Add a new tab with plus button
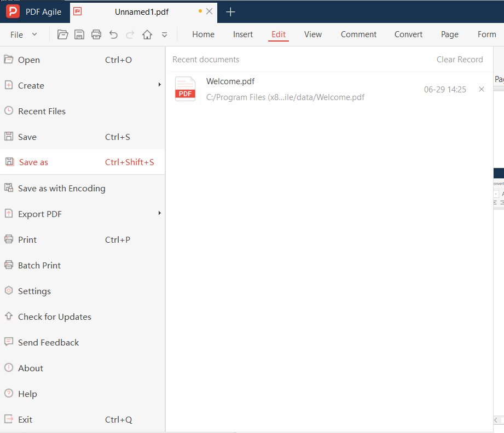Image resolution: width=504 pixels, height=433 pixels. pyautogui.click(x=230, y=12)
